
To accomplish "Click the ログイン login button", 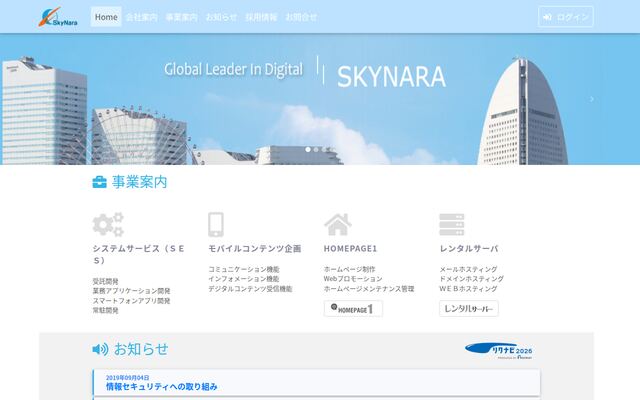I will (x=566, y=17).
